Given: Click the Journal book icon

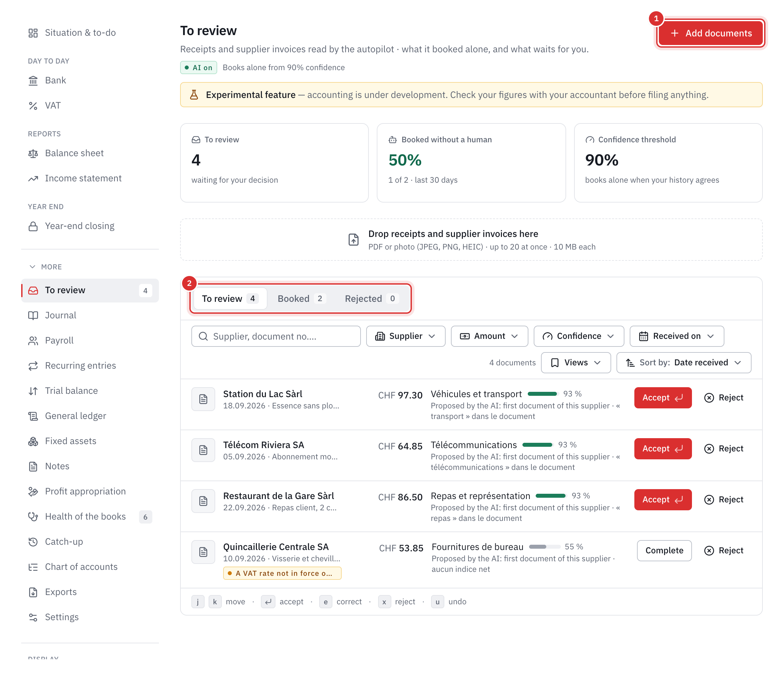Looking at the screenshot, I should click(x=33, y=316).
